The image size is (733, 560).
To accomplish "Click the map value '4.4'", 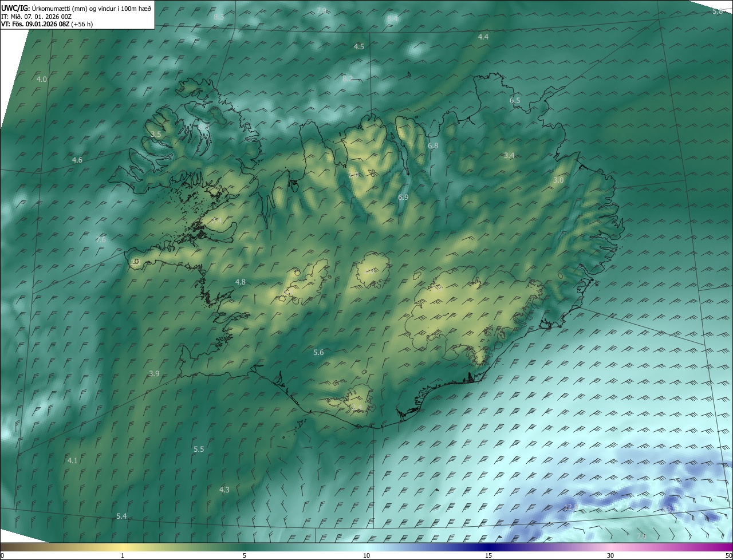I will [483, 37].
